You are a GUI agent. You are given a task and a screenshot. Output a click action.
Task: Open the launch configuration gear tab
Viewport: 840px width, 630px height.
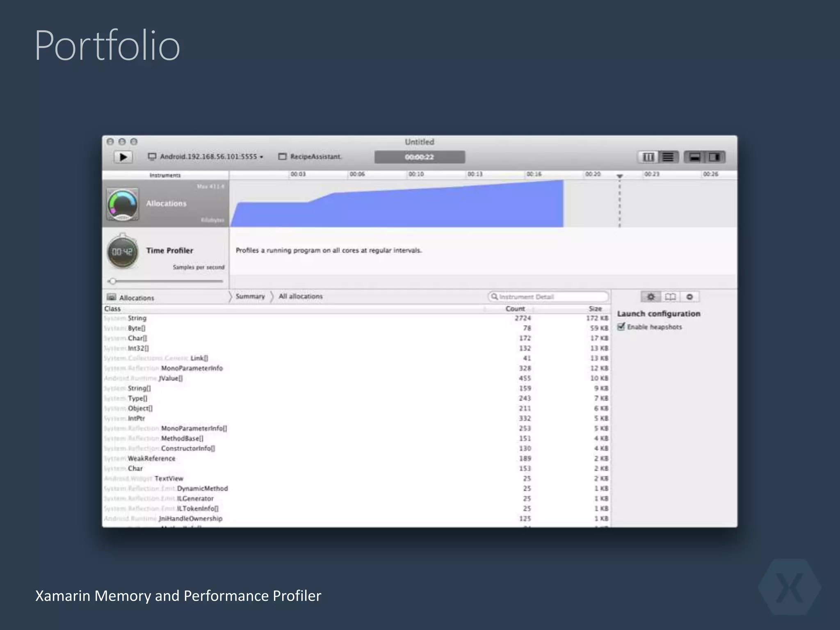tap(651, 297)
